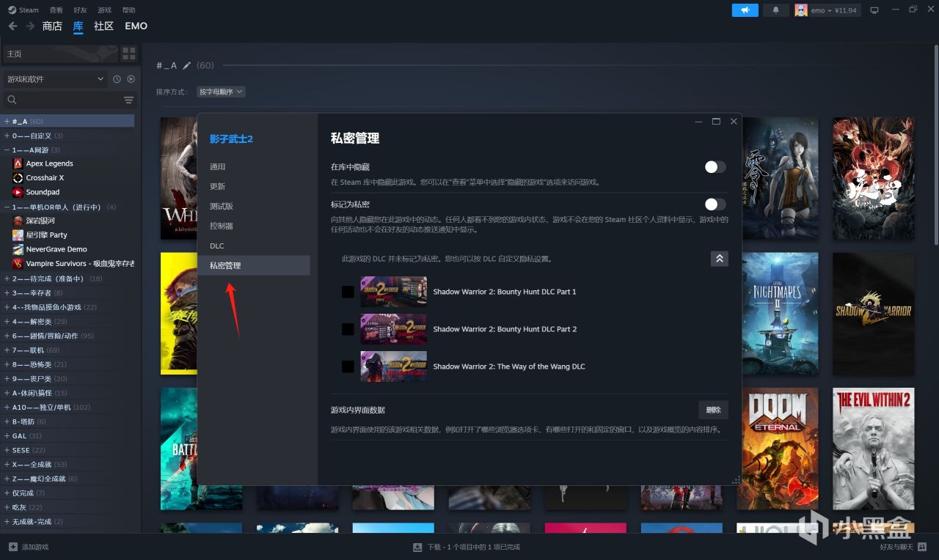Click the pencil icon to rename #_A
The height and width of the screenshot is (560, 939).
(187, 65)
